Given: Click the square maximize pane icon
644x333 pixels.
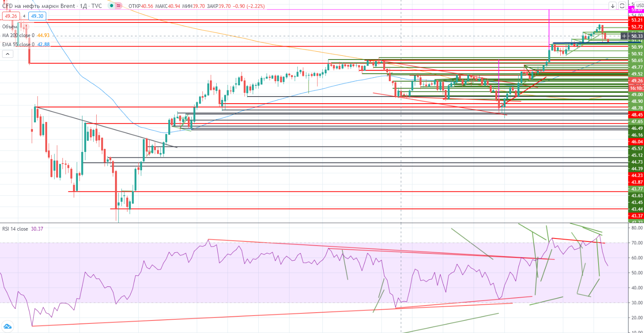Looking at the screenshot, I should tap(622, 6).
